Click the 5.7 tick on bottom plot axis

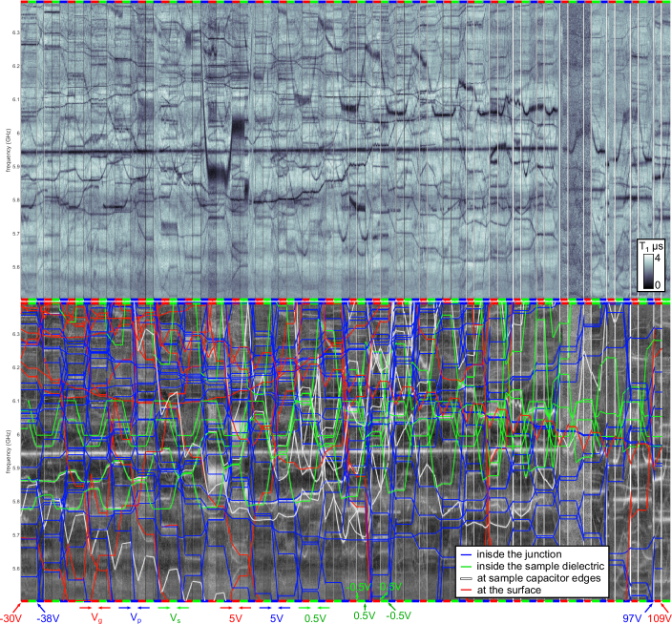point(16,535)
